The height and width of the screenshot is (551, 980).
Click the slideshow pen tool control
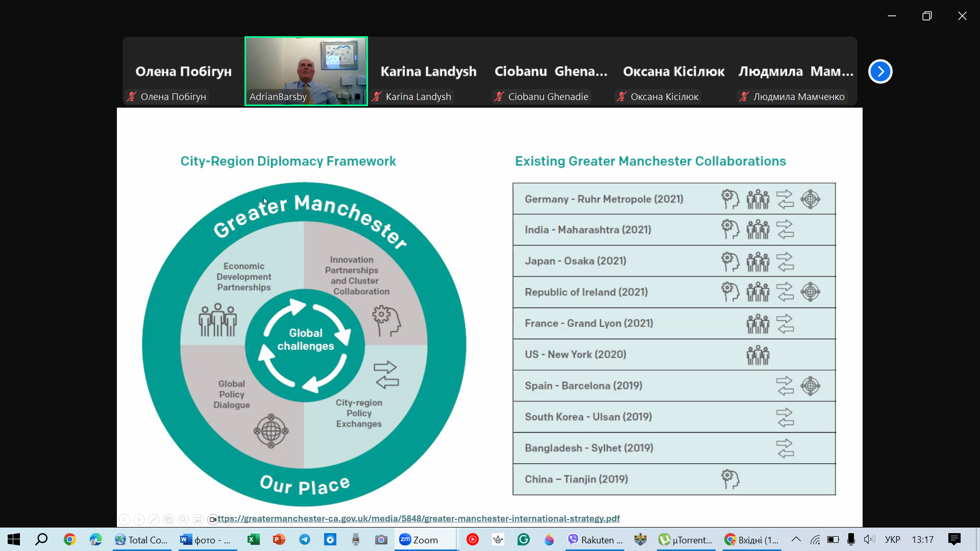pyautogui.click(x=154, y=519)
